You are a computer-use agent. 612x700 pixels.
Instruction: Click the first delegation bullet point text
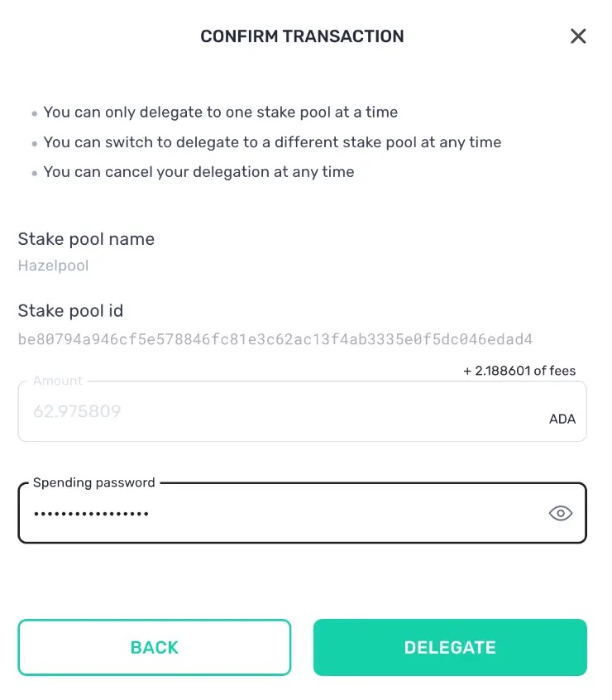[220, 112]
